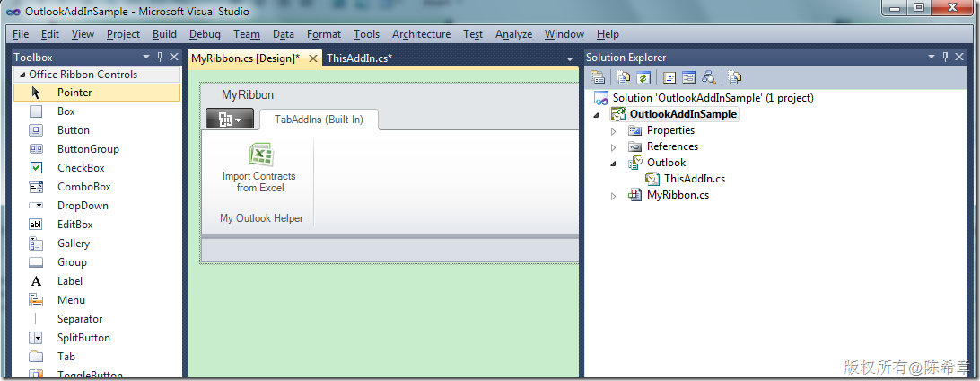Pin toggle for the Toolbox panel

click(x=160, y=57)
